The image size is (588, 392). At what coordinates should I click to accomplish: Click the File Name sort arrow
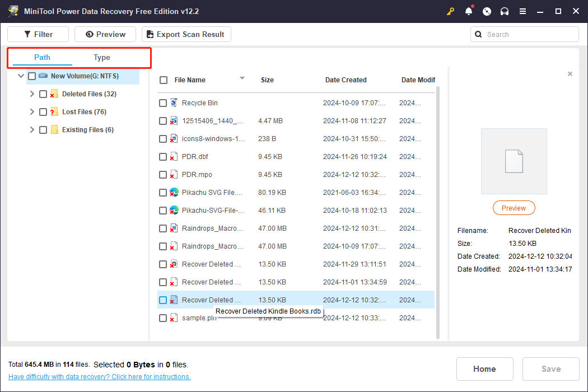(242, 78)
